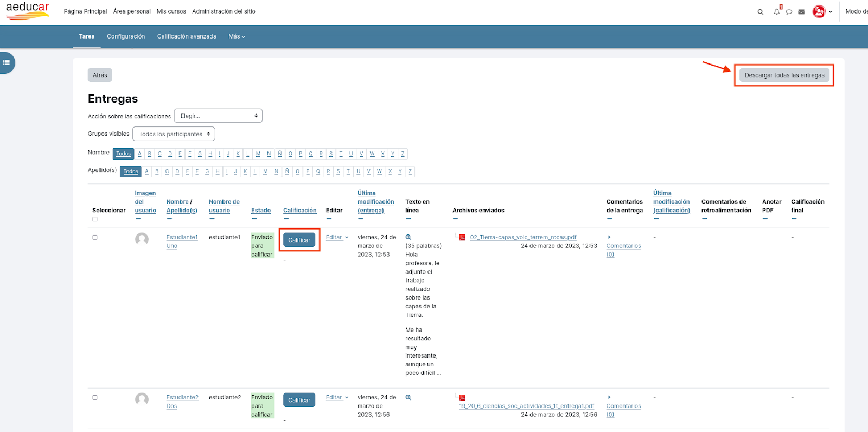Image resolution: width=868 pixels, height=432 pixels.
Task: Select Estudiante2 Dos row checkbox
Action: tap(95, 397)
